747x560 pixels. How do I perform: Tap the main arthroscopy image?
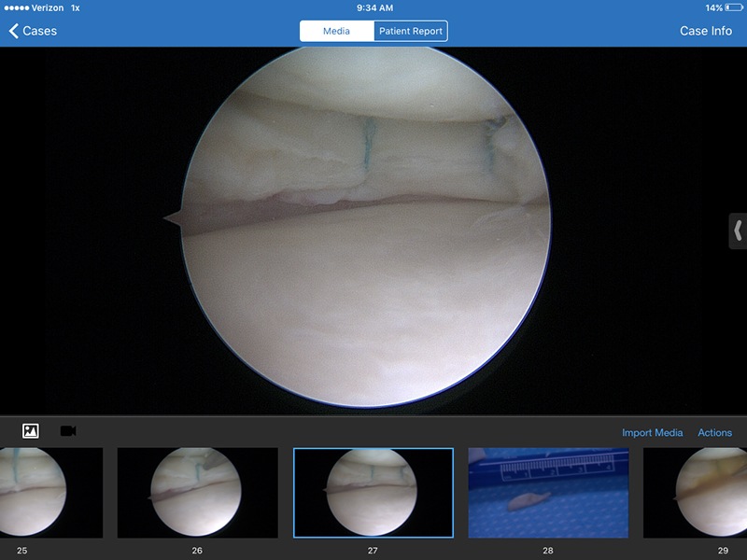366,228
